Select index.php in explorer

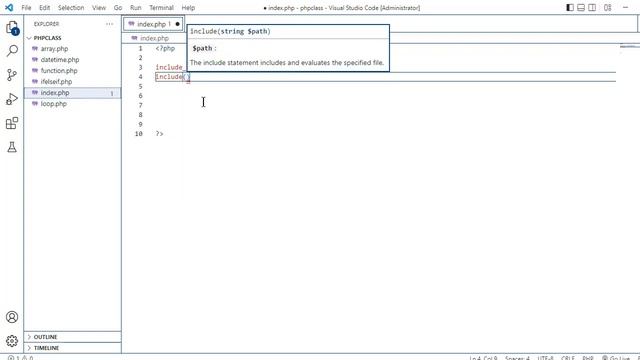click(73, 93)
